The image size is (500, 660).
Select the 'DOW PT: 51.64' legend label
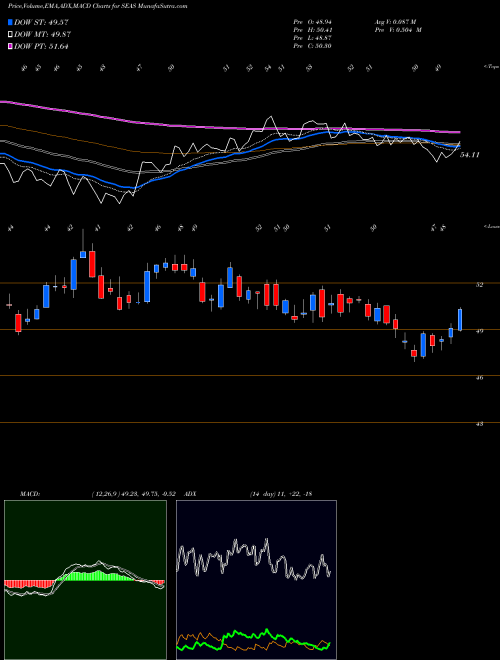(x=41, y=47)
